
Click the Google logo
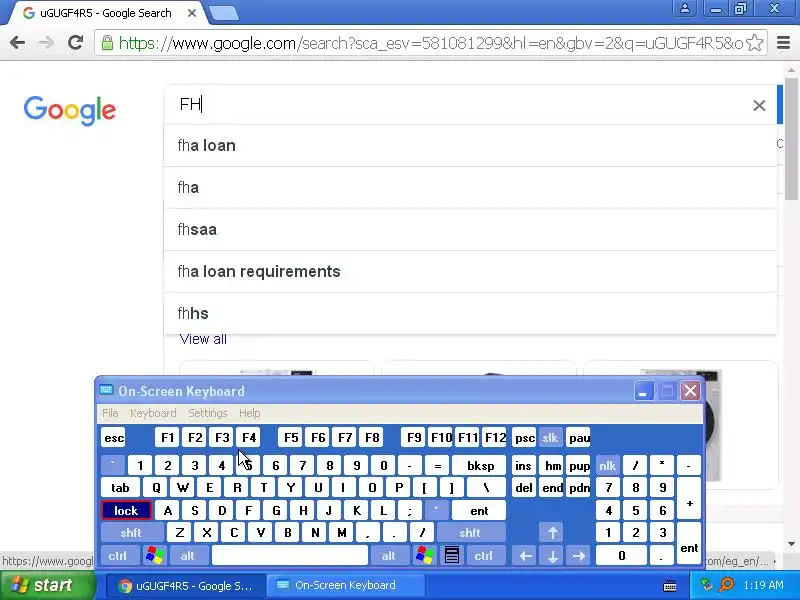[70, 110]
